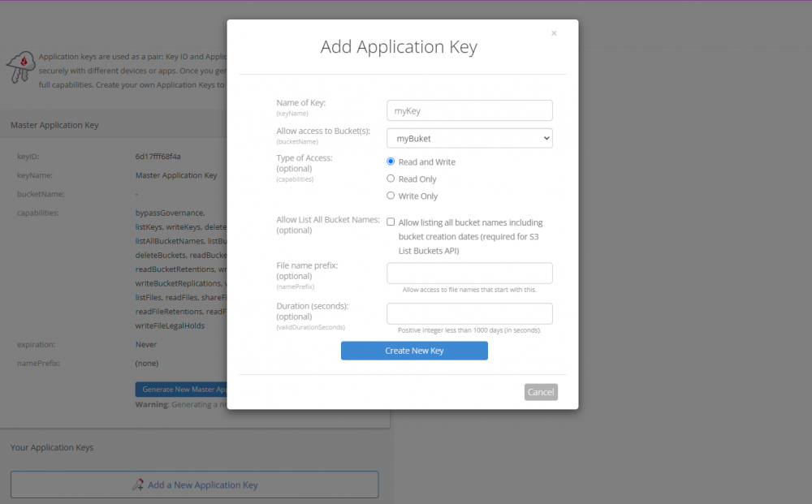The width and height of the screenshot is (812, 504).
Task: Click the 'bypassGovernance,' capability text
Action: [x=171, y=213]
